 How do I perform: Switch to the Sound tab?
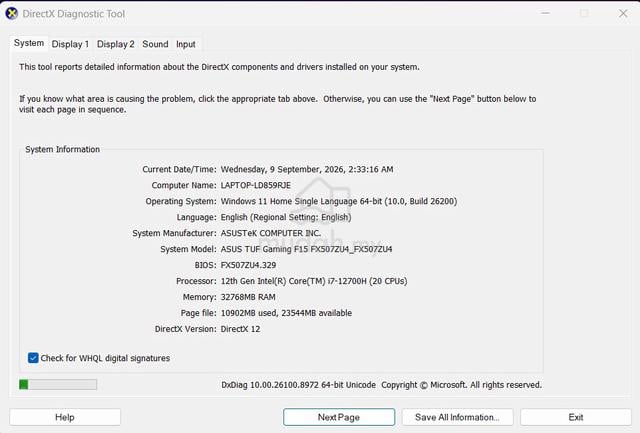click(155, 44)
